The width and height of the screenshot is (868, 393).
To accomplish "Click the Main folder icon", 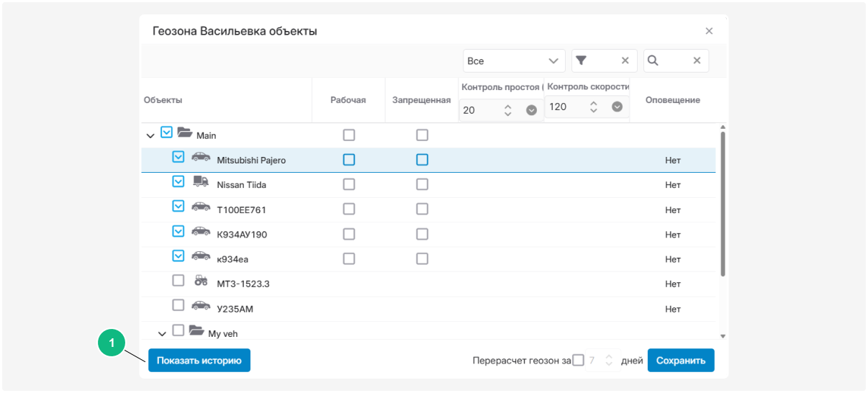I will [x=185, y=132].
